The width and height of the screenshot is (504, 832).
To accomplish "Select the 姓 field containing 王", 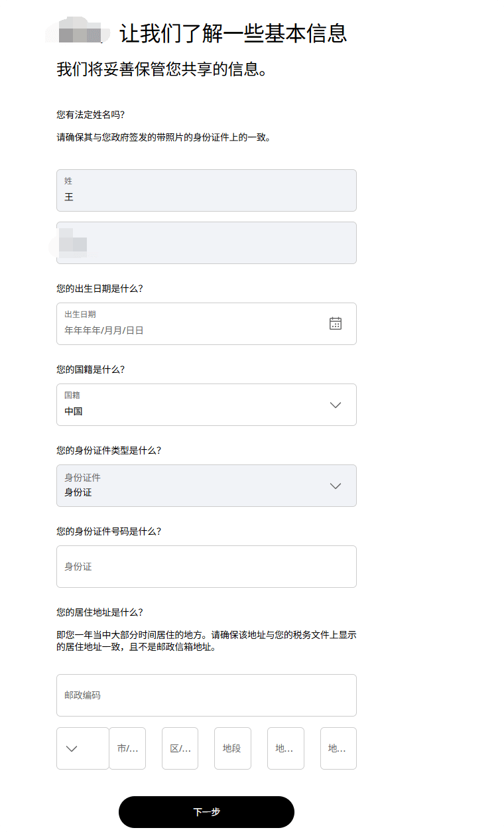I will (x=206, y=190).
